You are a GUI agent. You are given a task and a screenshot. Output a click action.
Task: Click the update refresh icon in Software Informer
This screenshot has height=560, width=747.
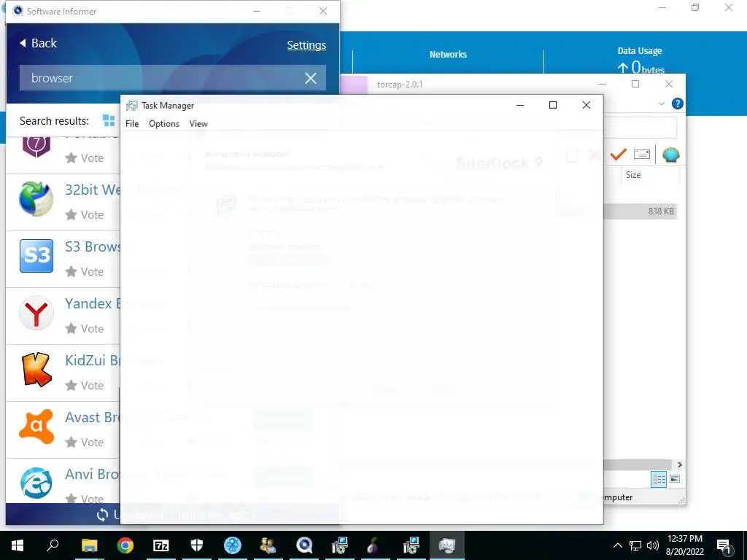[x=102, y=515]
